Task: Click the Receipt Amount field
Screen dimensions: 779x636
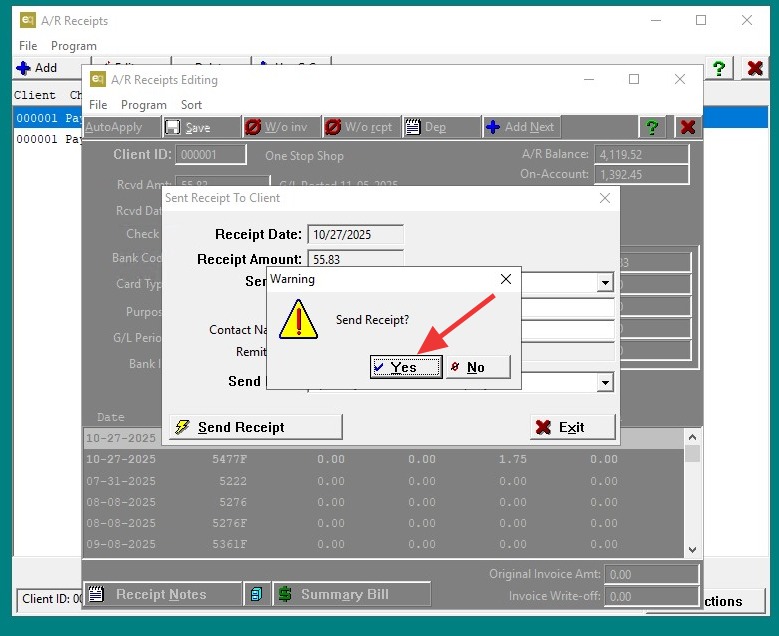Action: [355, 259]
